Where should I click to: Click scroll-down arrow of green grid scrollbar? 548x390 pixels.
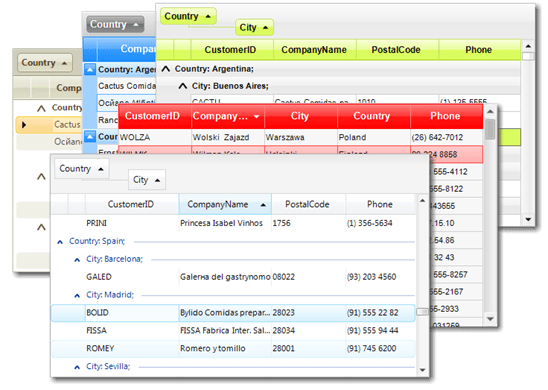pos(528,219)
